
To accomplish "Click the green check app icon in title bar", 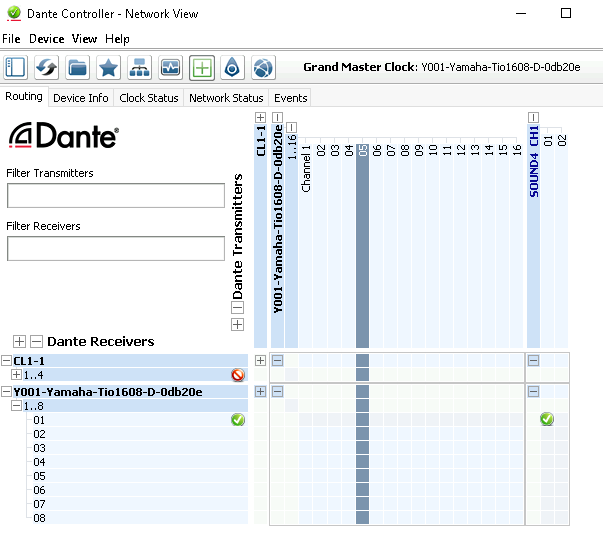I will [14, 13].
